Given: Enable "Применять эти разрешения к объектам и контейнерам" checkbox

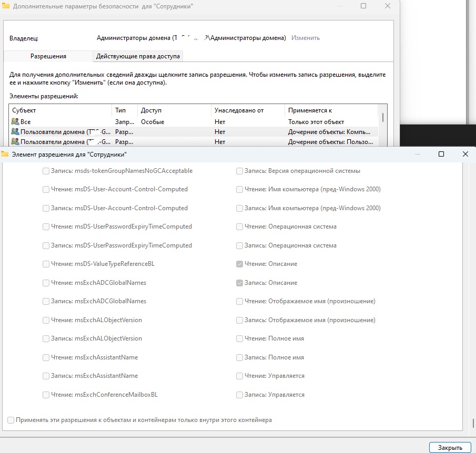Looking at the screenshot, I should point(11,420).
